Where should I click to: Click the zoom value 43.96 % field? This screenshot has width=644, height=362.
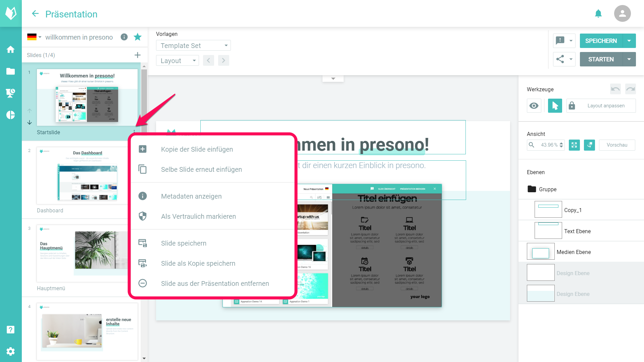point(549,145)
